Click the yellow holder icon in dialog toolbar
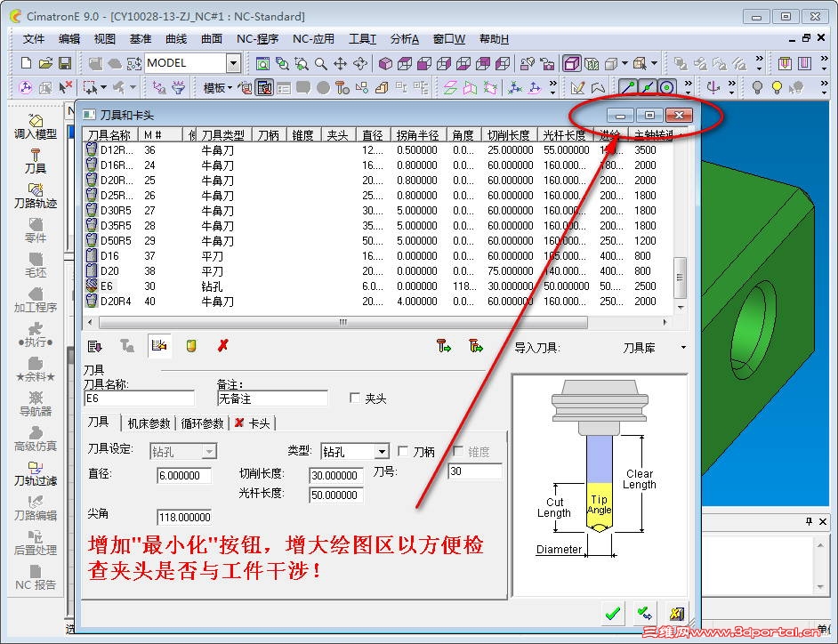 point(190,346)
